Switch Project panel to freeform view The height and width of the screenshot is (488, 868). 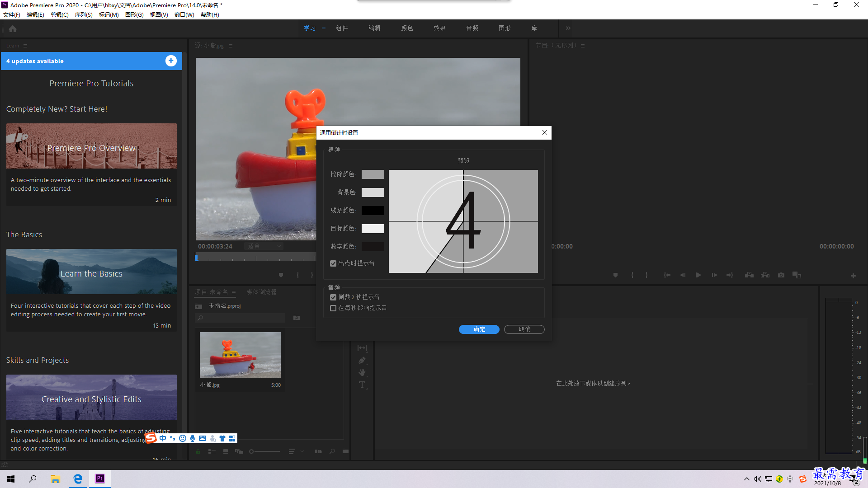[239, 451]
